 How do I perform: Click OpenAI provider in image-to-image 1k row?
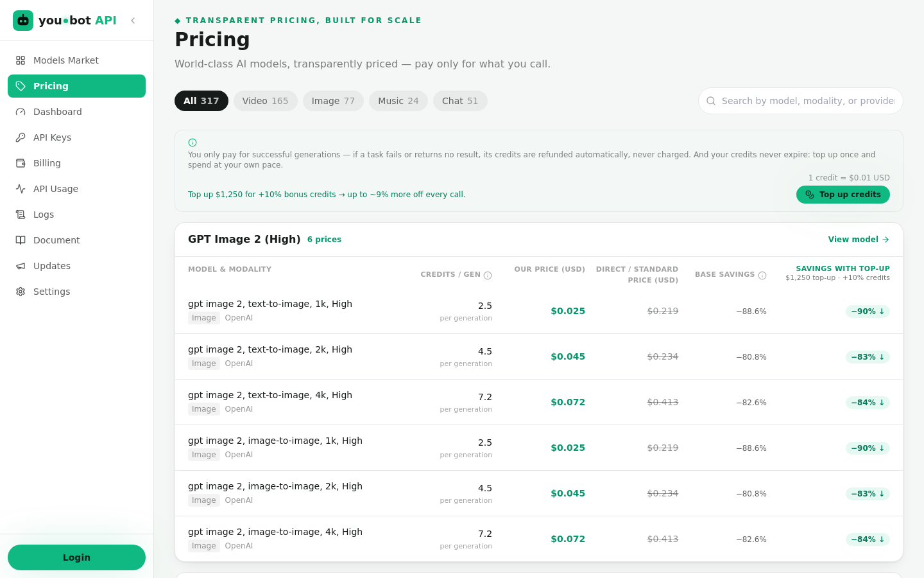coord(239,455)
